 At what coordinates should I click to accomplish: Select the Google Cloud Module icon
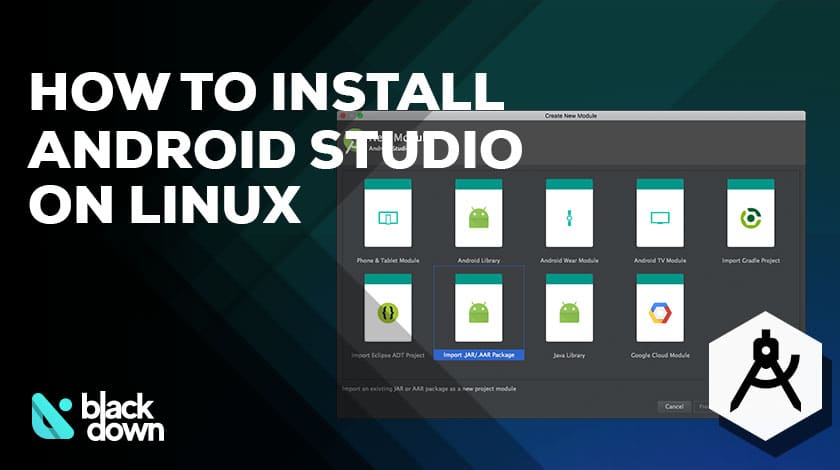click(x=660, y=309)
